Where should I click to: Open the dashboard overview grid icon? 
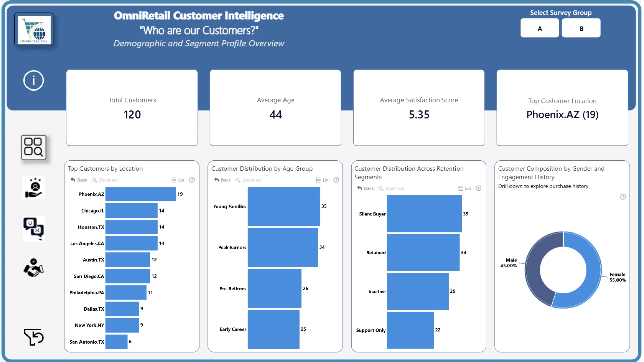pyautogui.click(x=34, y=147)
